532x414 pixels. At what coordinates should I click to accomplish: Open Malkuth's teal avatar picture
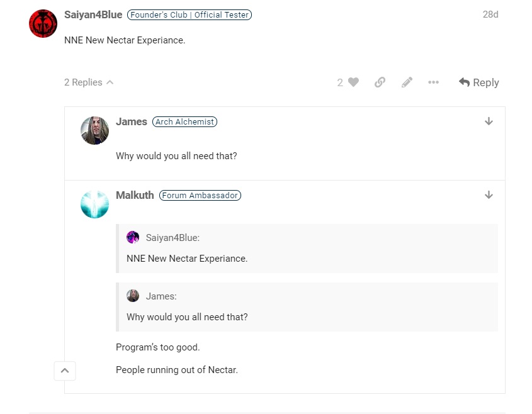(x=94, y=204)
